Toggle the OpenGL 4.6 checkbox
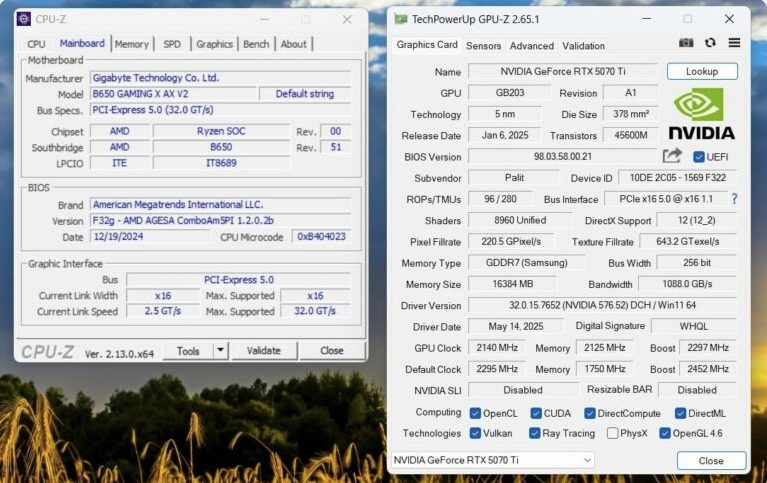Image resolution: width=767 pixels, height=483 pixels. tap(664, 433)
